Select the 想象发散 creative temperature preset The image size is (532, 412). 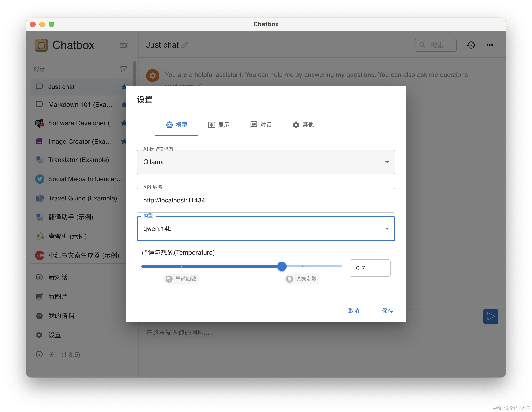(302, 279)
